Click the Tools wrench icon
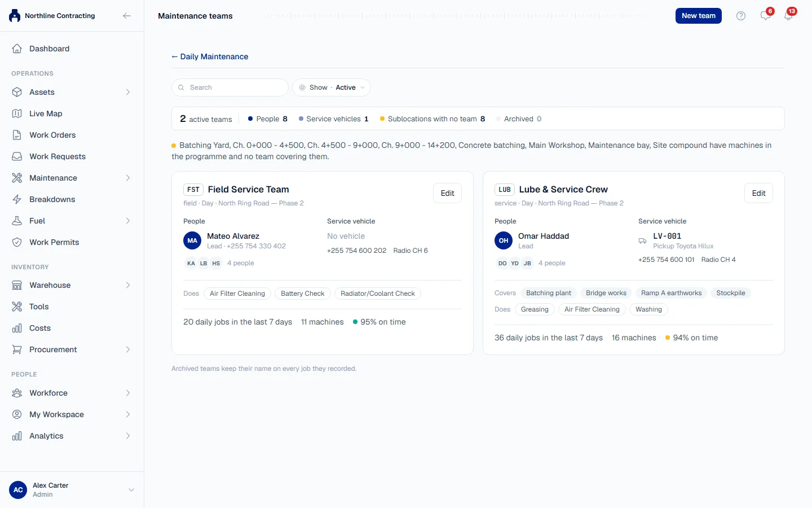The image size is (812, 508). [x=17, y=306]
